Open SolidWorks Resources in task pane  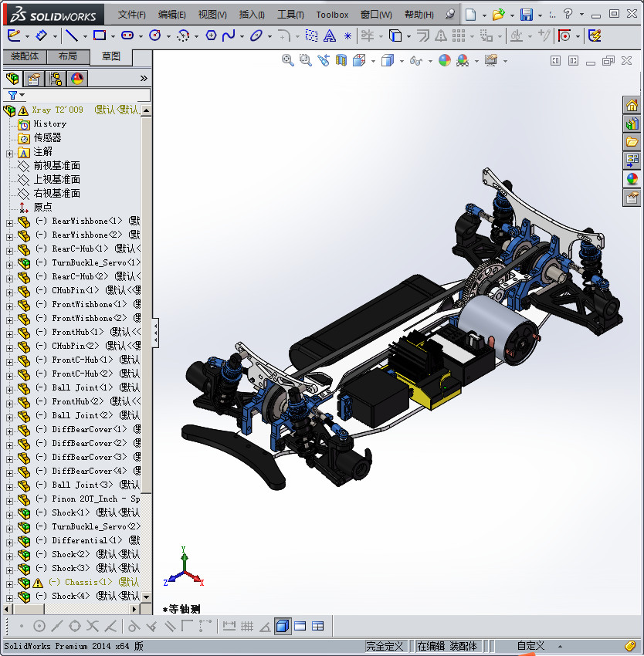pos(632,106)
